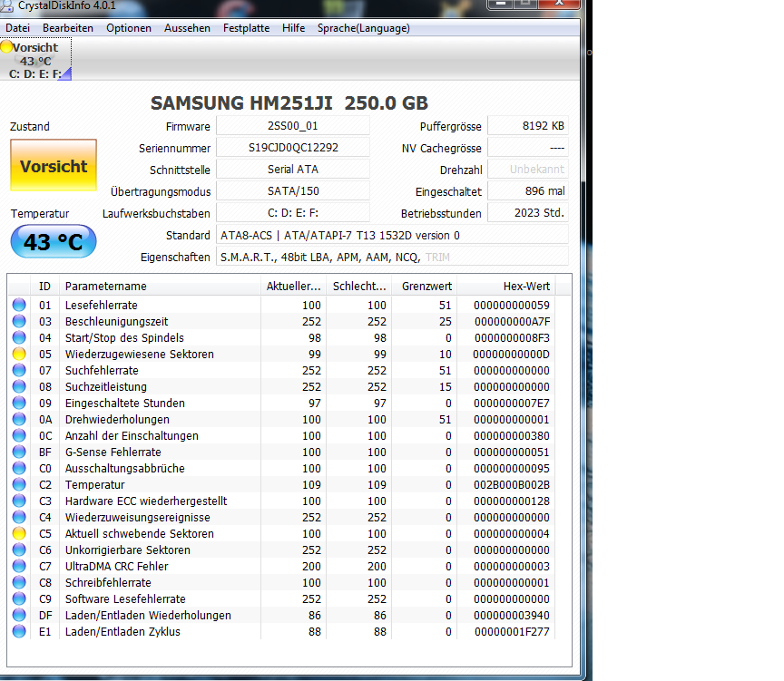This screenshot has height=681, width=784.
Task: Click yellow icon of Wiederzugewiesene Sektoren row
Action: (x=19, y=354)
